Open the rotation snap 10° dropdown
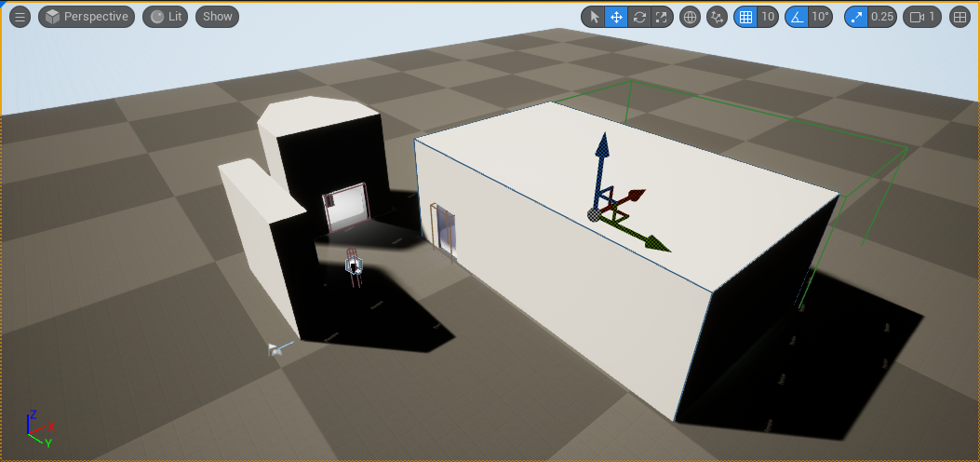Screen dimensions: 980x462 click(820, 17)
